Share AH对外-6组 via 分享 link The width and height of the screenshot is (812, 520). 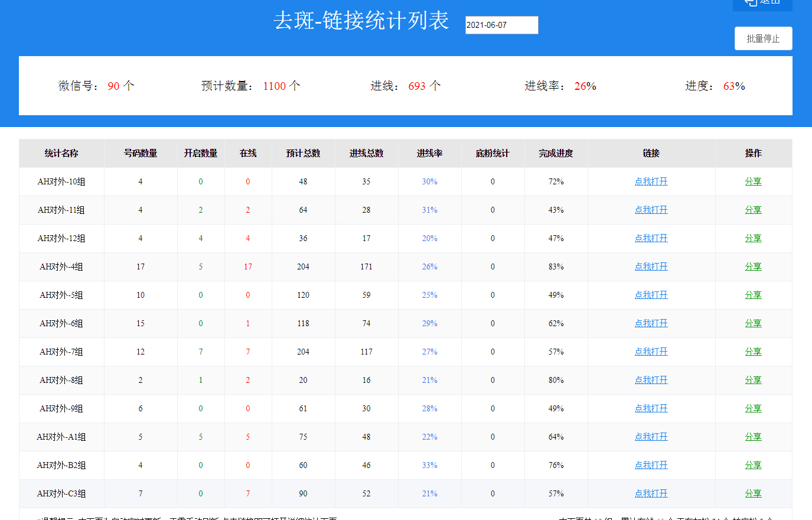(753, 323)
